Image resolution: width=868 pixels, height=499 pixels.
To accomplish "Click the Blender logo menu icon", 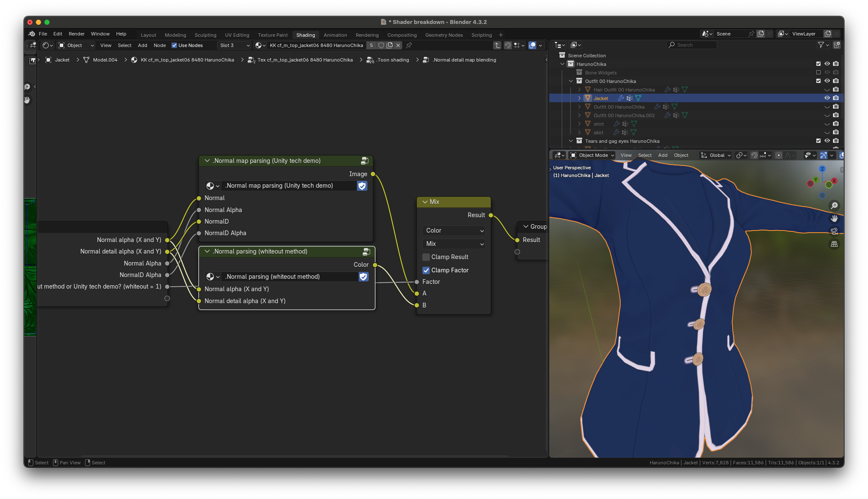I will 32,34.
